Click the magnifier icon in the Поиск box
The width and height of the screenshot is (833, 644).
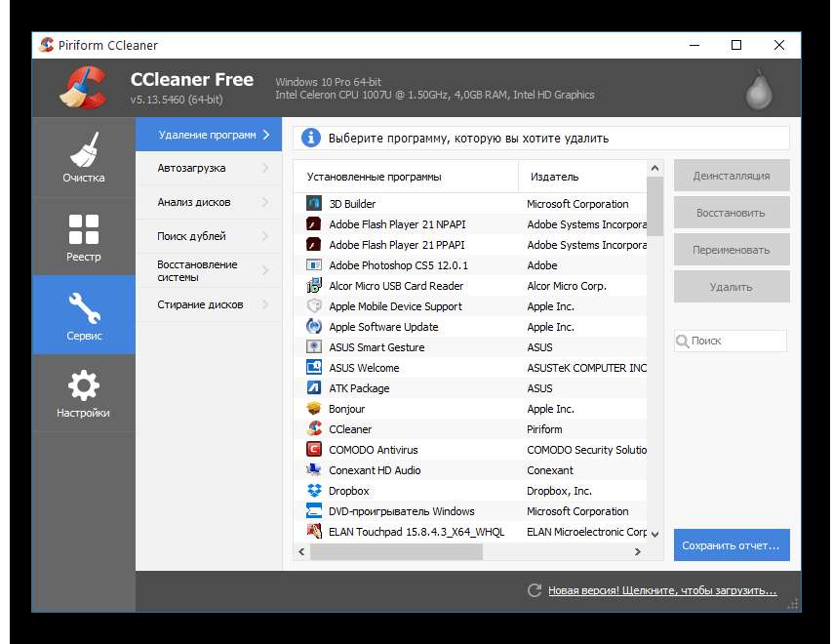682,341
